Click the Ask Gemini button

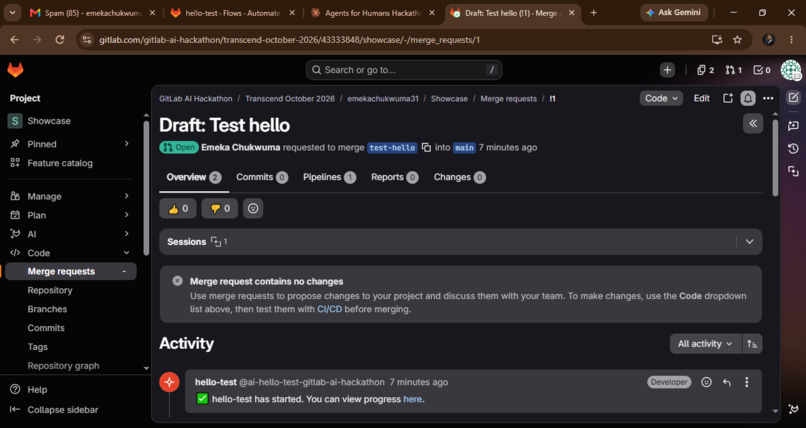(674, 12)
